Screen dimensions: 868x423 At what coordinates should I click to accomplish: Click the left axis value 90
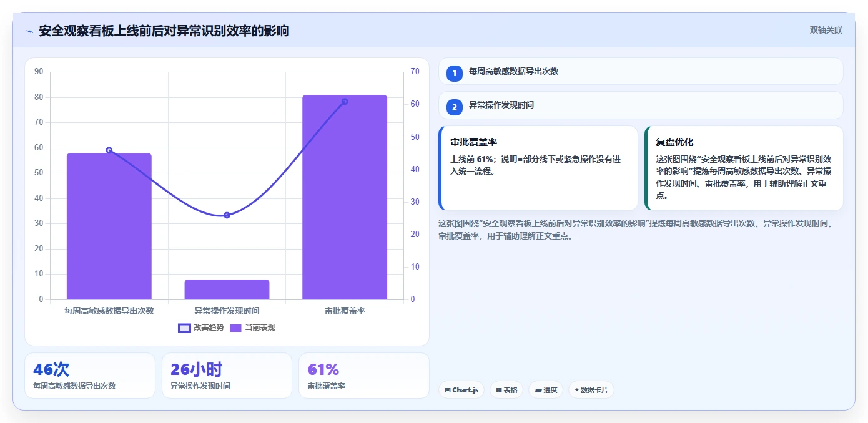coord(39,72)
